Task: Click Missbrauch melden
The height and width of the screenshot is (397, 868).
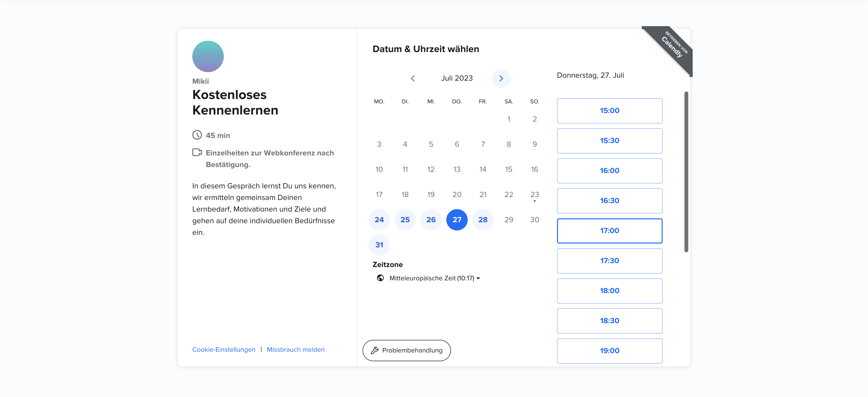Action: [x=295, y=350]
